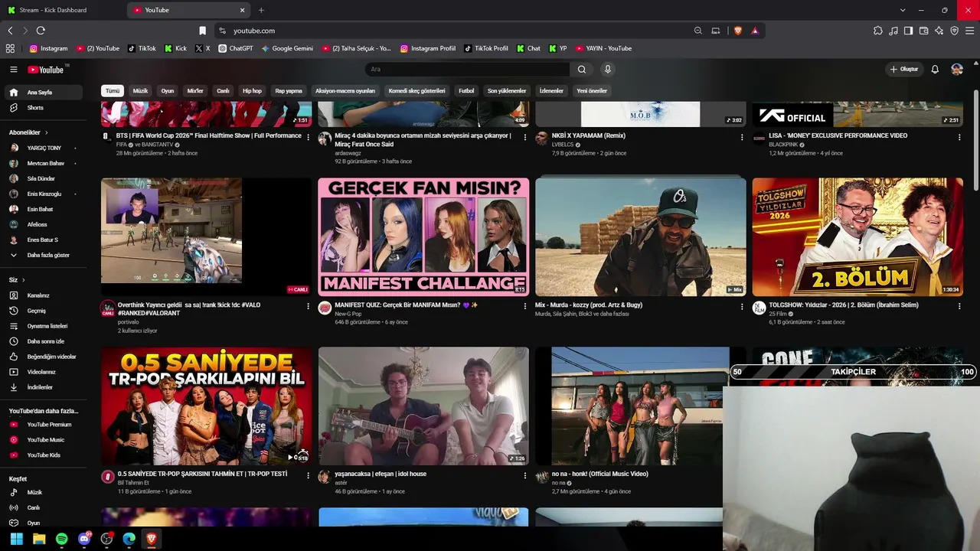Image resolution: width=980 pixels, height=551 pixels.
Task: Go back to the previous page
Action: pos(10,31)
